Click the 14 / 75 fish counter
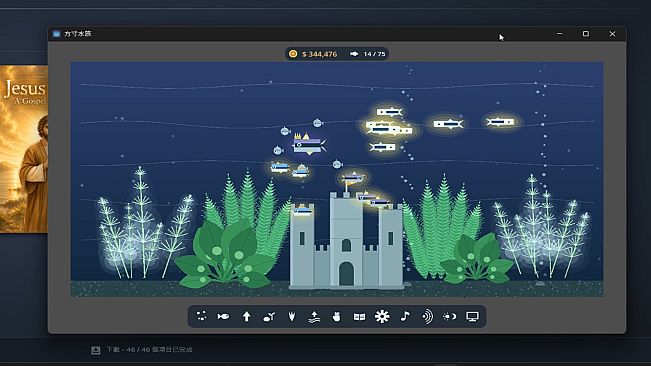The height and width of the screenshot is (366, 651). click(x=374, y=54)
